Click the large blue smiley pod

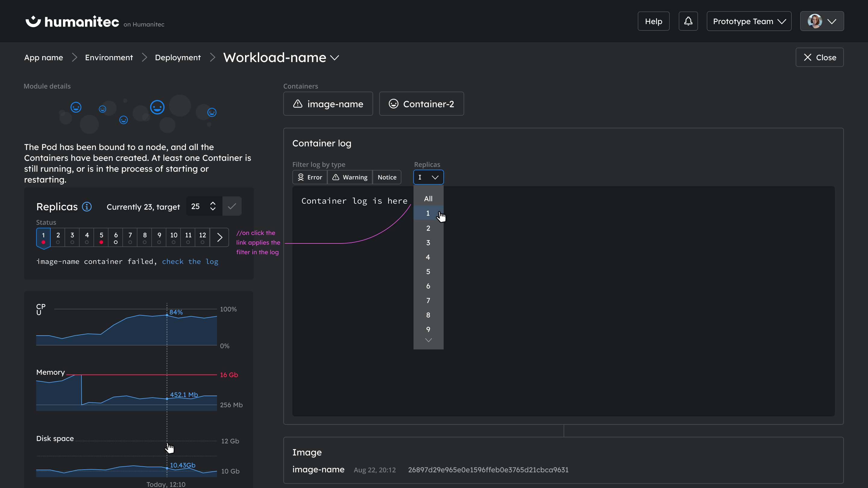[157, 108]
